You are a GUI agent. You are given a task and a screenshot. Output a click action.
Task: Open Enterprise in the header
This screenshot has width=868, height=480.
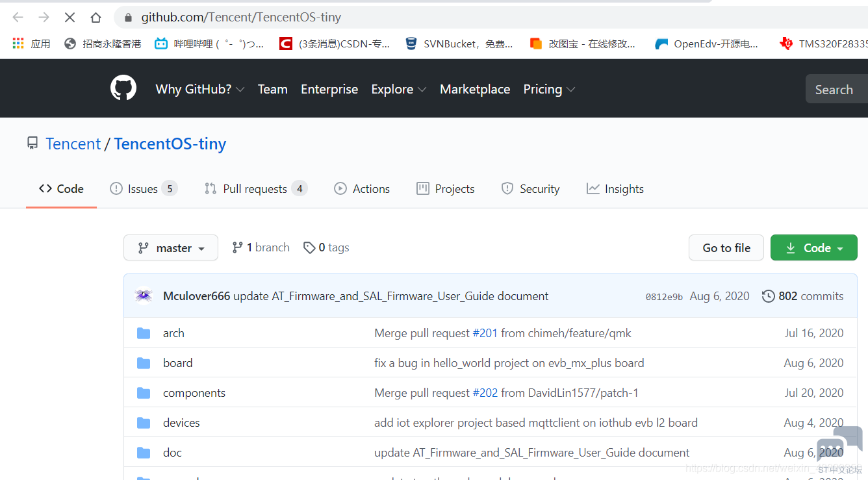pyautogui.click(x=329, y=89)
